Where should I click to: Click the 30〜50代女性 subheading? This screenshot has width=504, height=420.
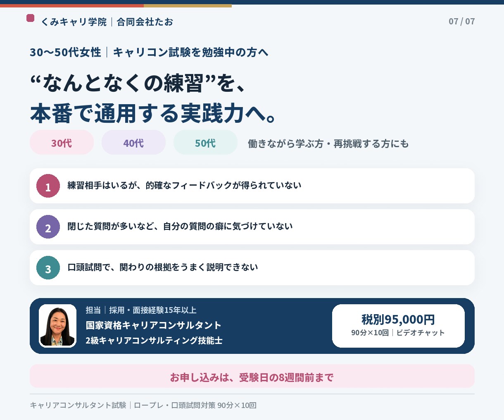[65, 52]
